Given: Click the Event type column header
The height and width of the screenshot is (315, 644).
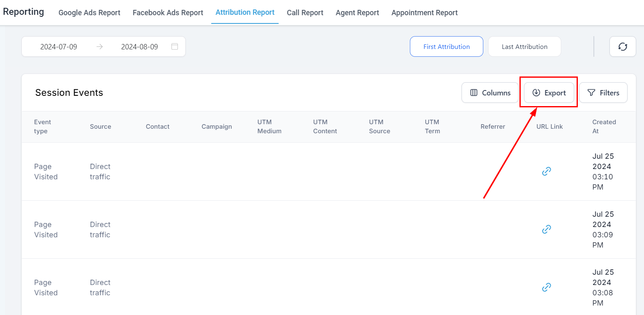Looking at the screenshot, I should click(43, 127).
